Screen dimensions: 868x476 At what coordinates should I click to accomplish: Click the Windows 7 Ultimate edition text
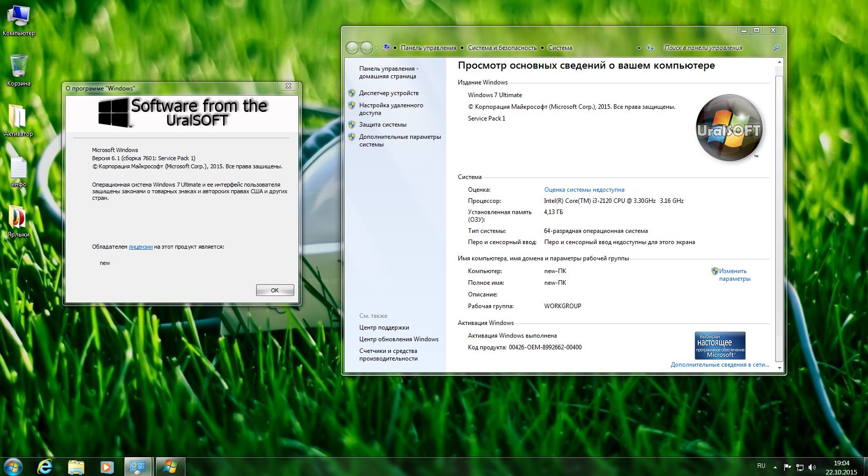495,95
